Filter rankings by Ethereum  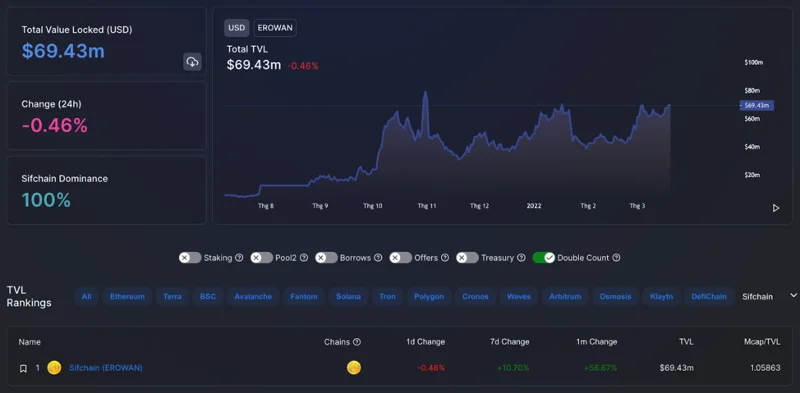(128, 297)
